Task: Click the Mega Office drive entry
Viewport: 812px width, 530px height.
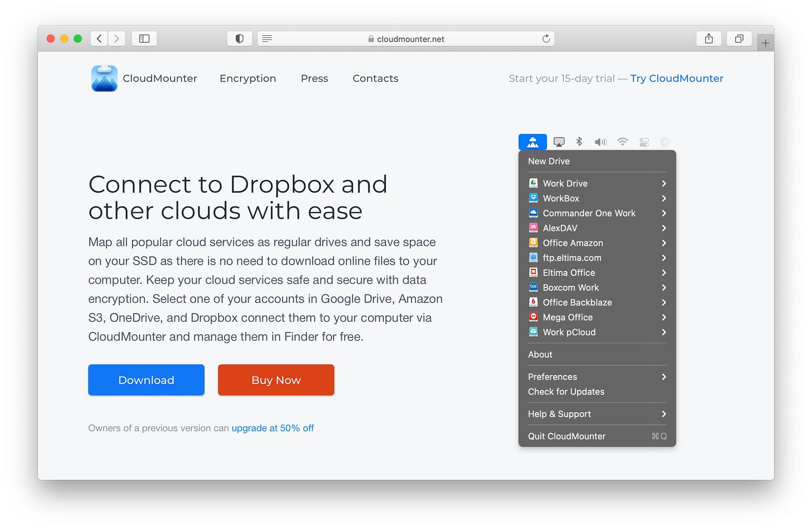Action: click(597, 317)
